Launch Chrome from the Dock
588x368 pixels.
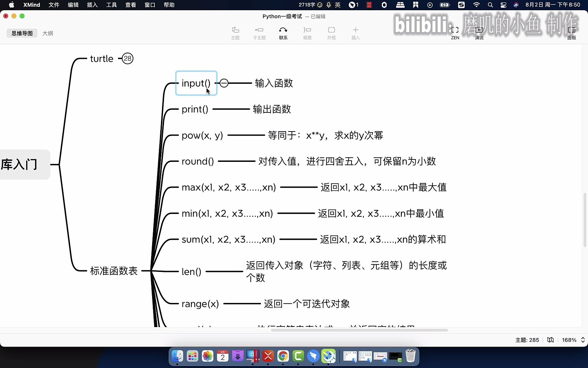(x=283, y=356)
